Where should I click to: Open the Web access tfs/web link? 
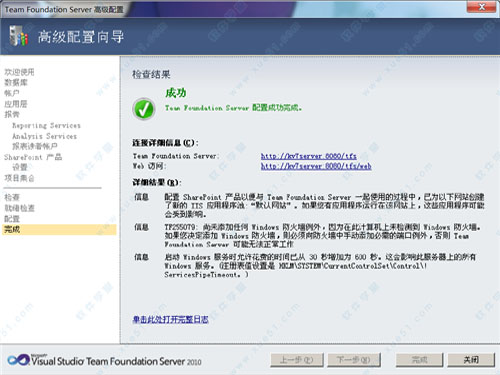[x=316, y=166]
